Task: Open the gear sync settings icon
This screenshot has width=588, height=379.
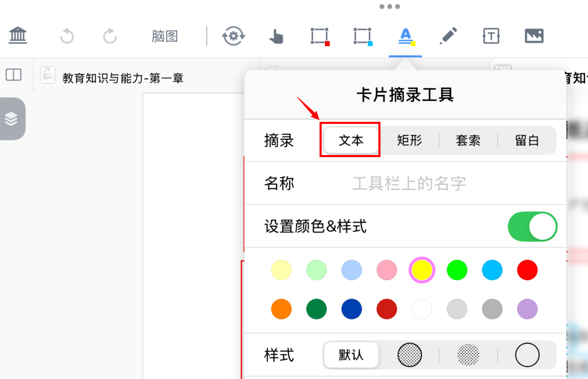Action: [x=233, y=36]
